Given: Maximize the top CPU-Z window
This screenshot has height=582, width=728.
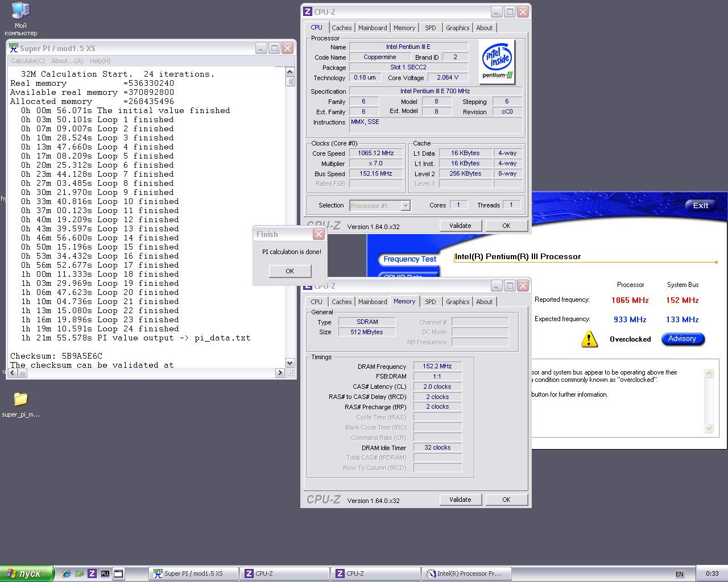Looking at the screenshot, I should coord(510,11).
